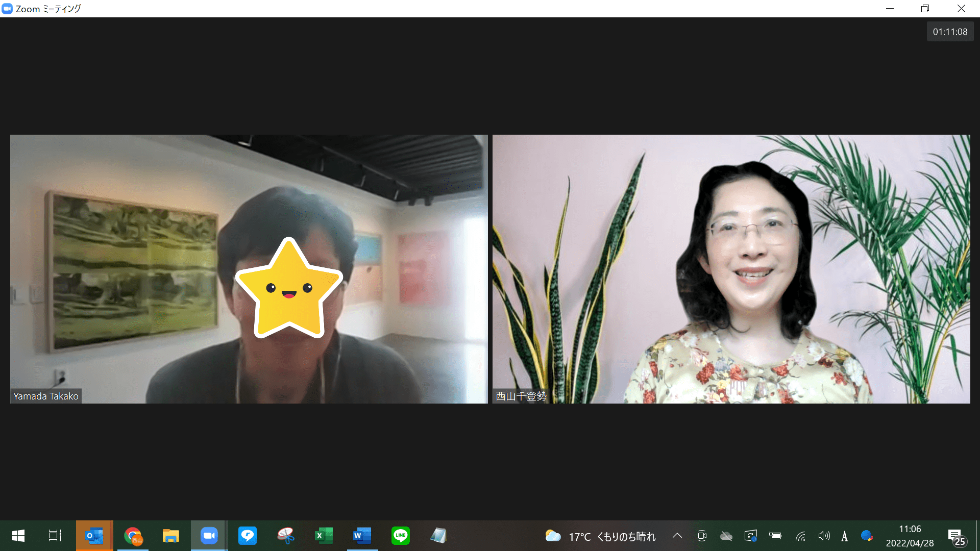Open Task View button
The width and height of the screenshot is (980, 551).
click(55, 536)
